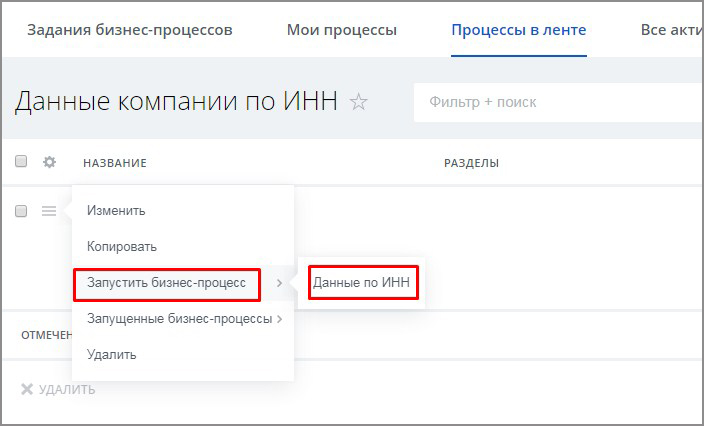
Task: Launch Данные по ИНН from the submenu
Action: [361, 283]
